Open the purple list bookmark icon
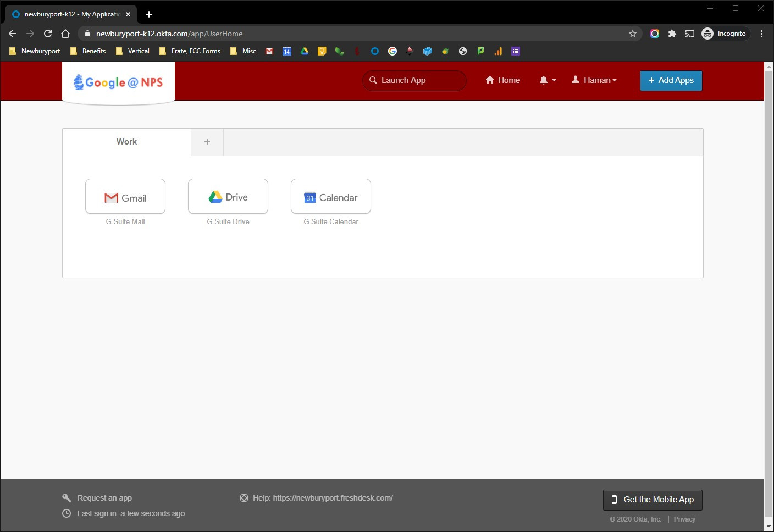 (x=516, y=51)
